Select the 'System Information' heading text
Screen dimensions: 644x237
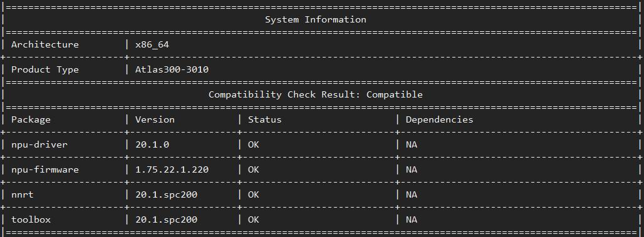(316, 19)
